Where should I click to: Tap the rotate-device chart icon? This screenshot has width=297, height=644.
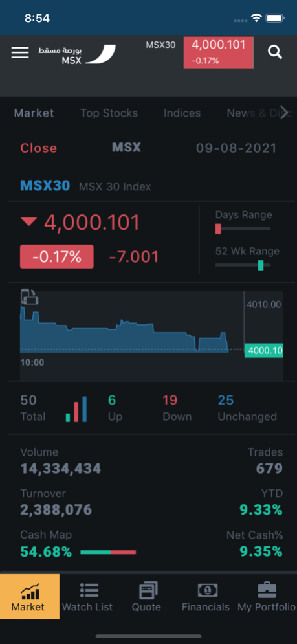[x=30, y=297]
